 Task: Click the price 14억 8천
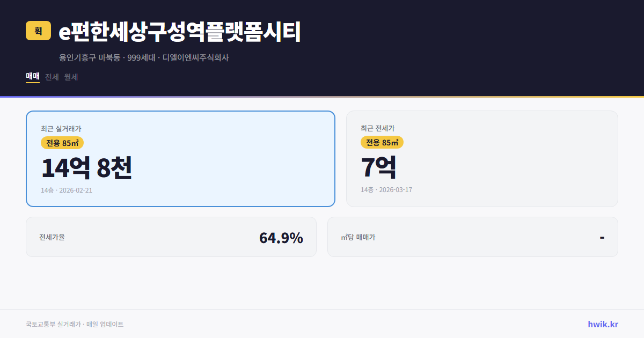(87, 167)
